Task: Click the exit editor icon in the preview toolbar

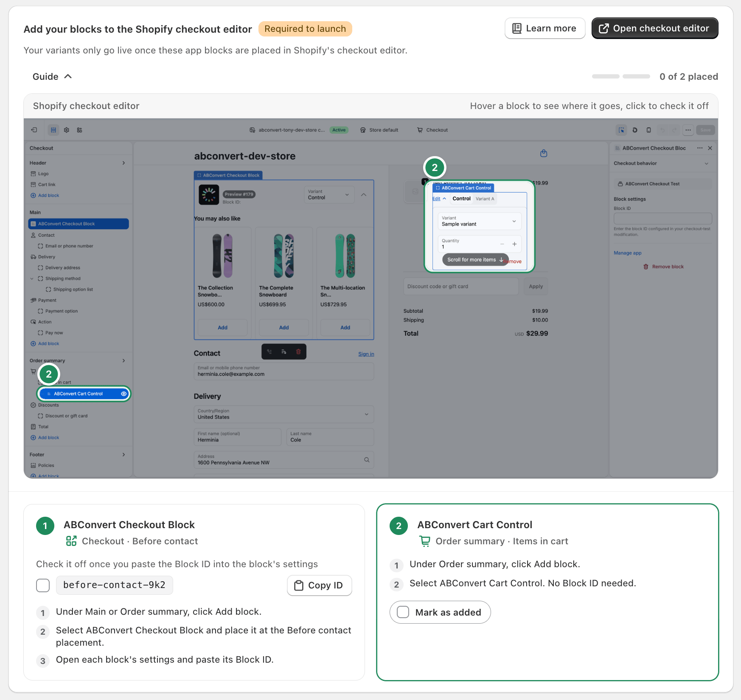Action: (34, 130)
